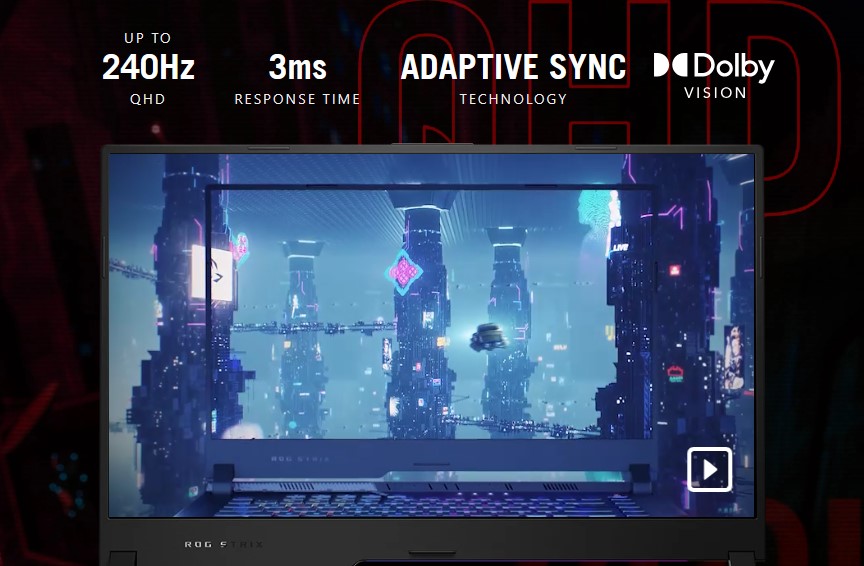Click the "240Hz" heading
Viewport: 864px width, 566px height.
(148, 67)
